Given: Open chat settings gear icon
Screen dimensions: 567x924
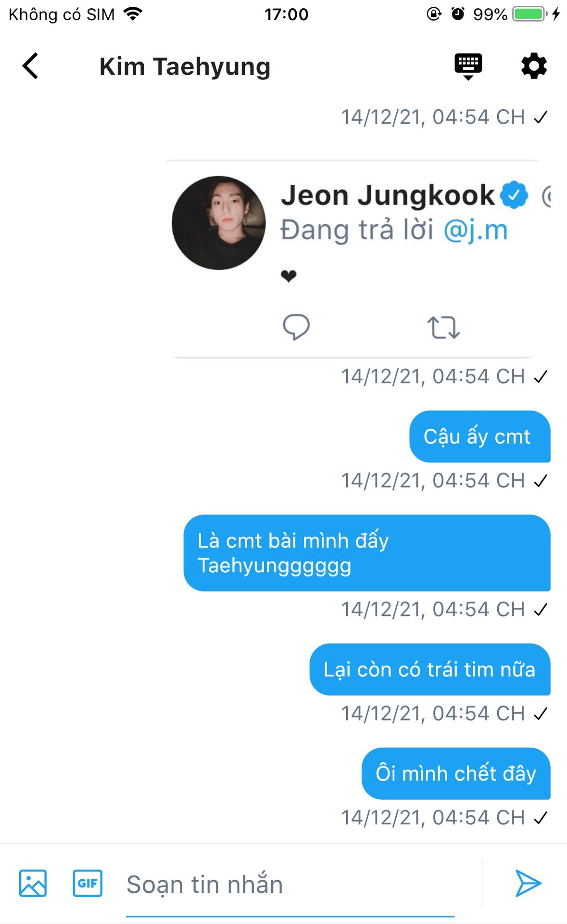Looking at the screenshot, I should (534, 66).
